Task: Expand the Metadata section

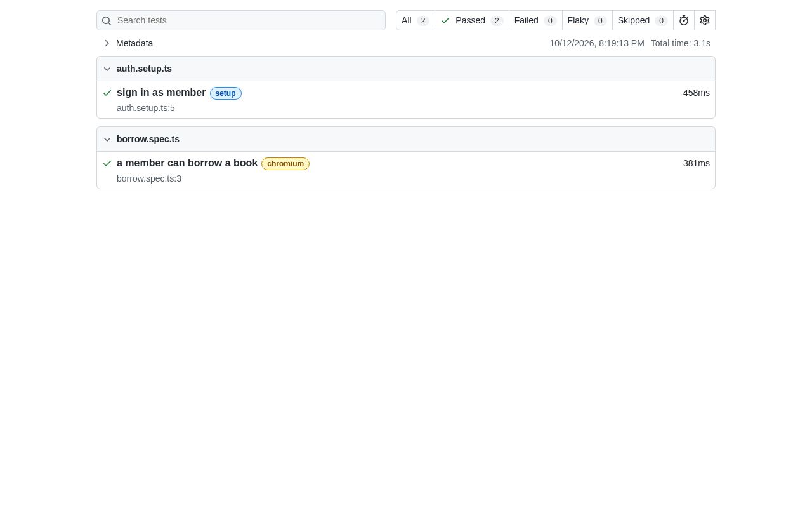Action: 128,43
